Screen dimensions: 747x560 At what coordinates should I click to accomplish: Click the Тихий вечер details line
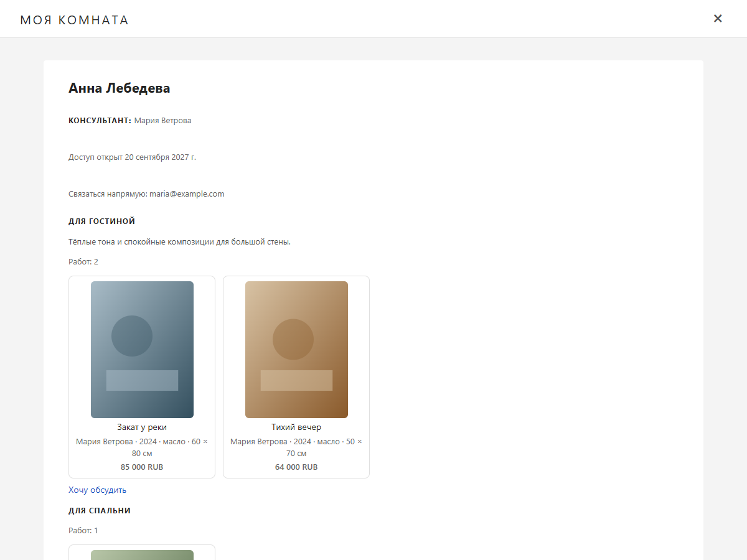(296, 447)
